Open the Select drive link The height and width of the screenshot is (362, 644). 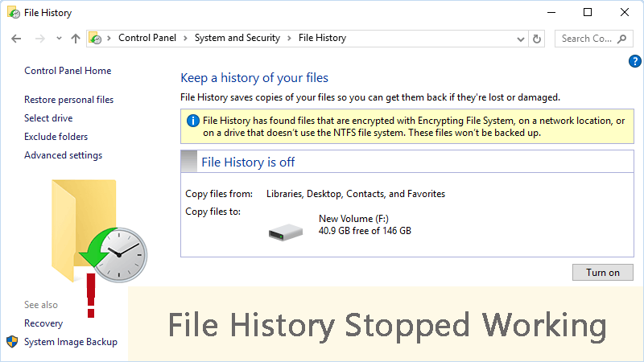tap(48, 118)
